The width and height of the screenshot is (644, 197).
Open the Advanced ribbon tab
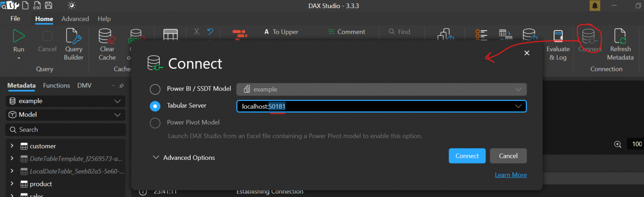[75, 19]
